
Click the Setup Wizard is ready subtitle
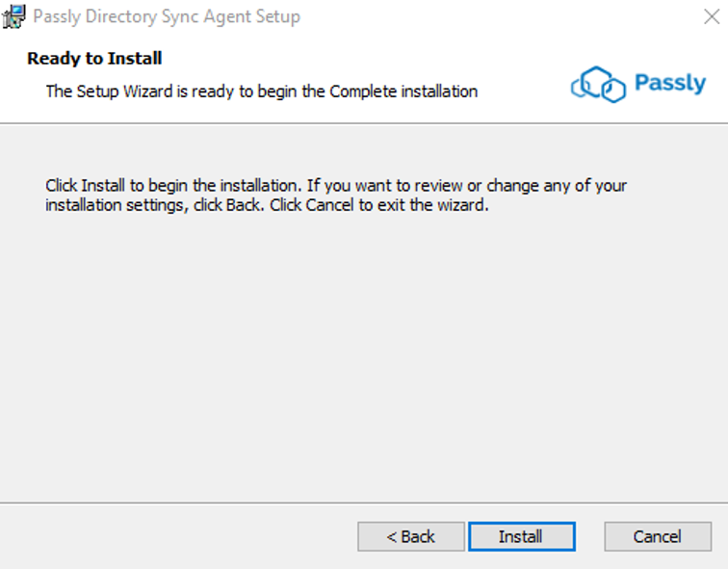(x=261, y=91)
